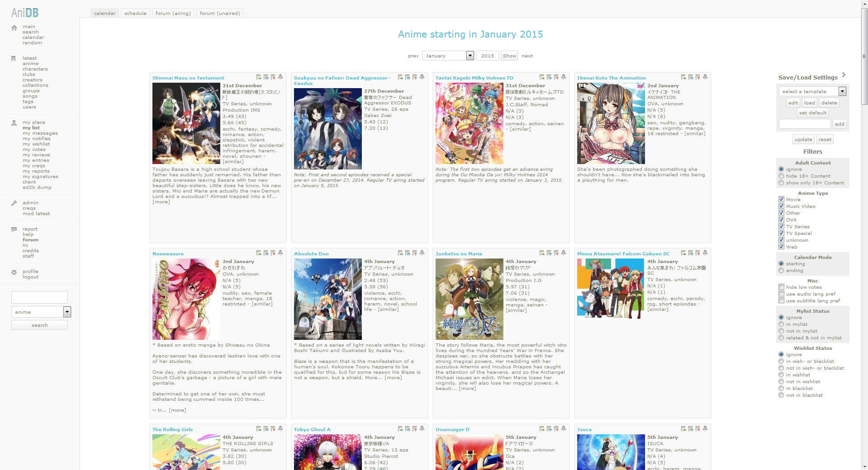Image resolution: width=868 pixels, height=470 pixels.
Task: Click the notify bell on Nosewasure card
Action: [280, 253]
